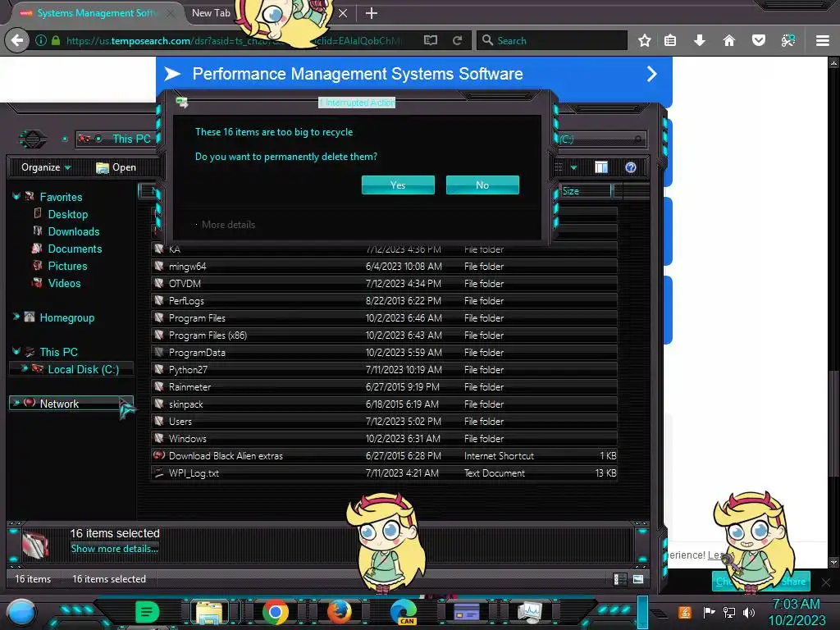
Task: Open Explorer help question mark icon
Action: pyautogui.click(x=631, y=167)
